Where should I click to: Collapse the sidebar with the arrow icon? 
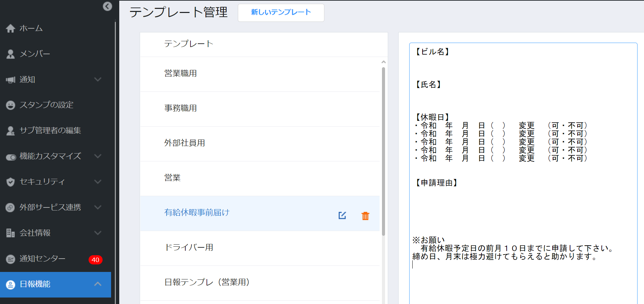107,6
